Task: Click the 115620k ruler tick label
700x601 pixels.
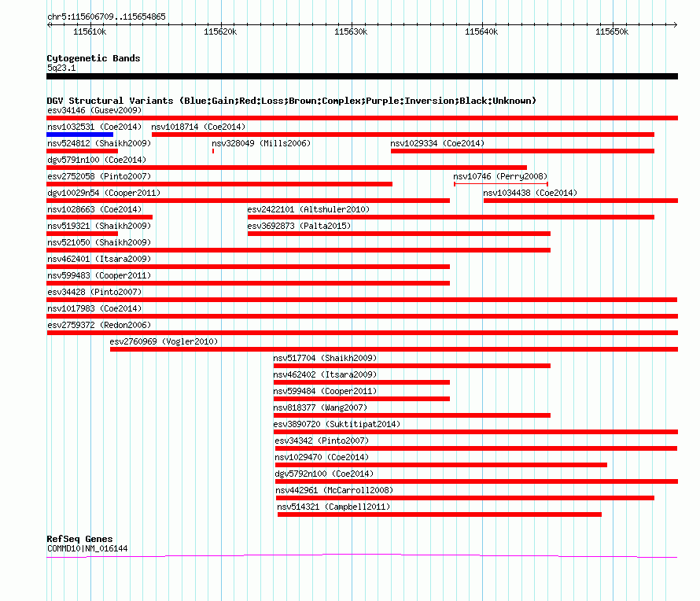Action: coord(220,31)
